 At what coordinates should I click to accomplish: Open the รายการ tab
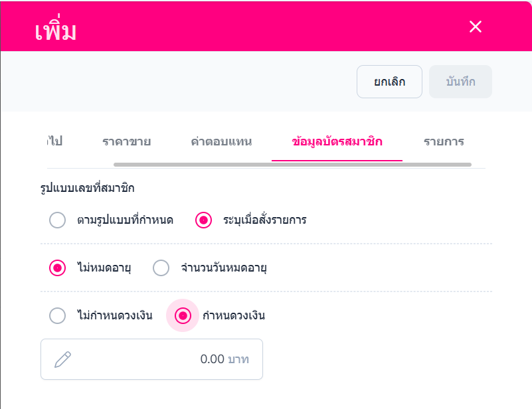point(444,141)
